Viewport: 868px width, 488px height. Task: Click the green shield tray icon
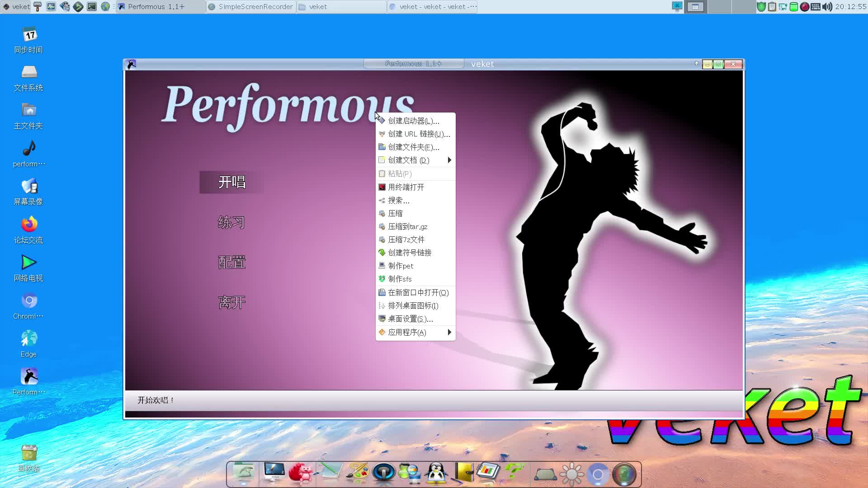[x=761, y=6]
